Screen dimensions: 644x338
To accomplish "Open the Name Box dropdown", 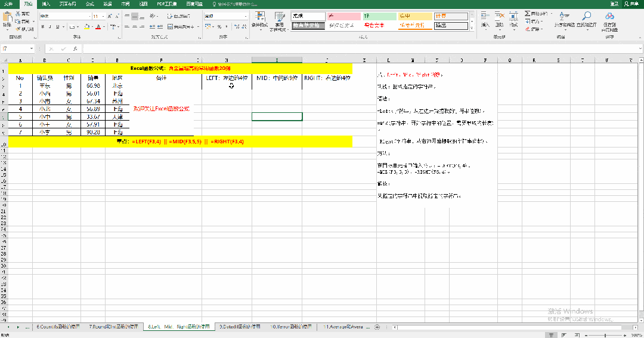I will (31, 48).
